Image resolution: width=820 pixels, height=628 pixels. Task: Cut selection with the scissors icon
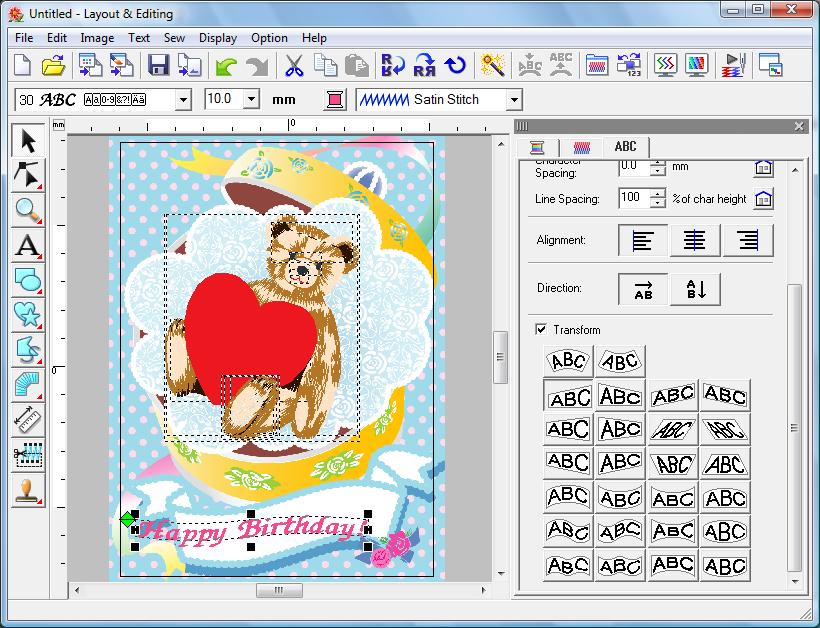pos(294,66)
